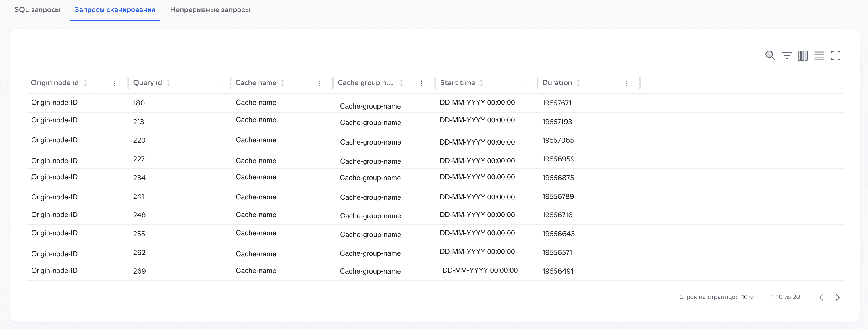Toggle sorting on the Duration column
The height and width of the screenshot is (329, 868).
(x=579, y=82)
